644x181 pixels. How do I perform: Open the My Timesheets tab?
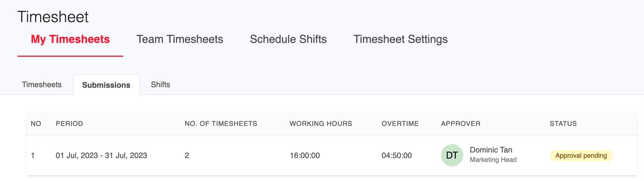[x=70, y=39]
